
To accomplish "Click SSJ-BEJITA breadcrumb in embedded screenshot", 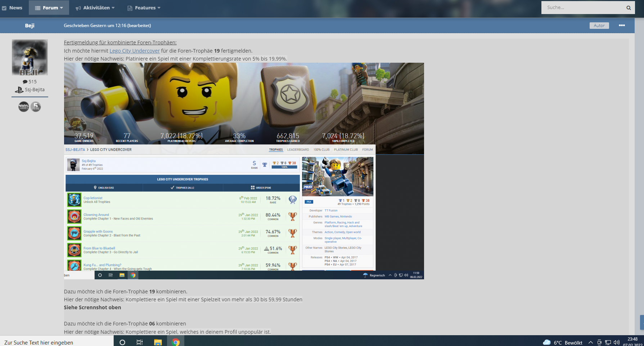I will click(x=75, y=150).
